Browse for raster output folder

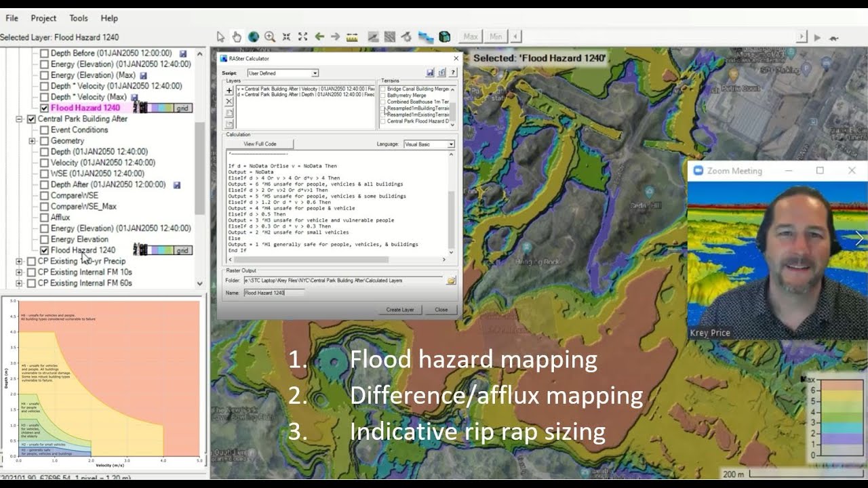click(x=451, y=280)
